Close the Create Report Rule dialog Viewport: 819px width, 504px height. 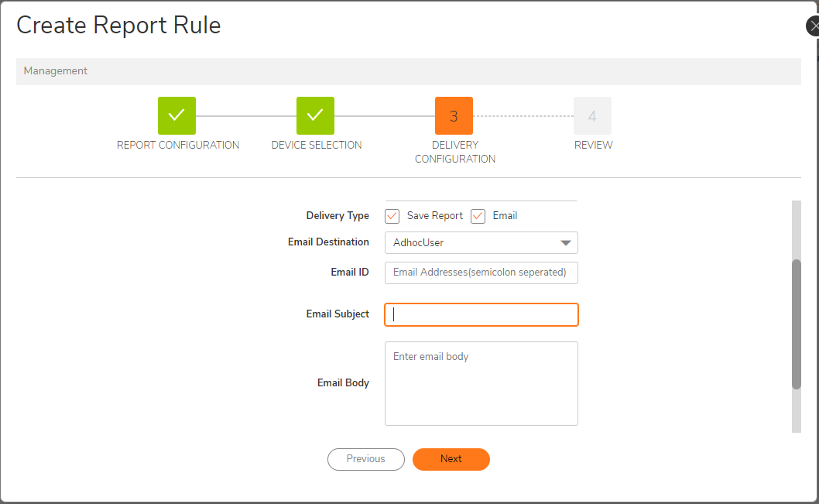[813, 26]
